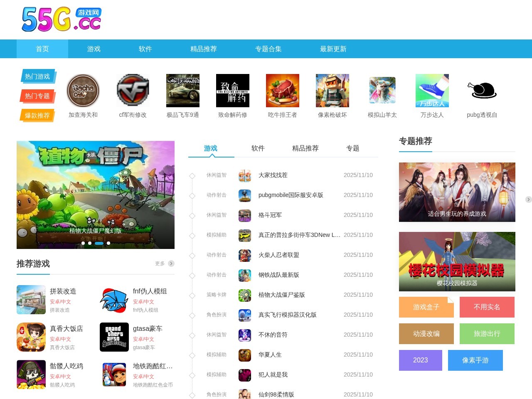Click the gtasa豪车 game icon
Image resolution: width=532 pixels, height=399 pixels.
tap(114, 337)
